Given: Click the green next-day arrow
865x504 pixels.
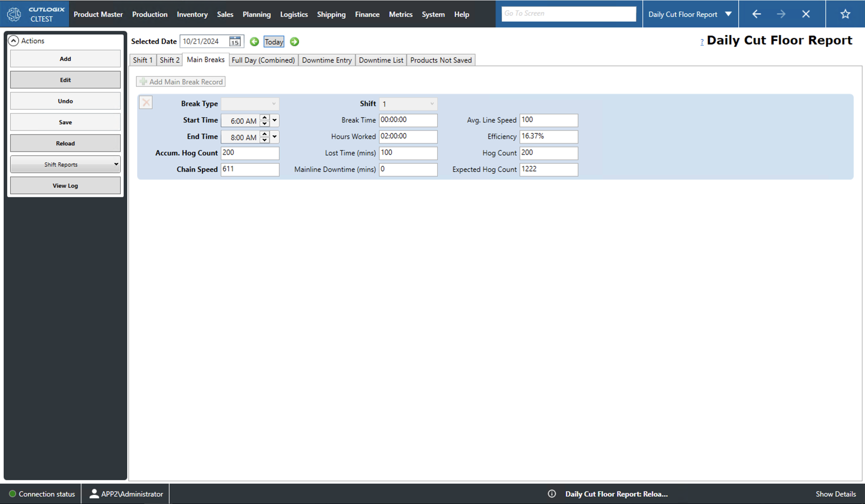Looking at the screenshot, I should tap(294, 41).
